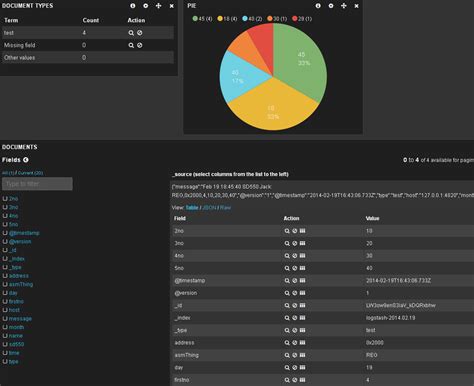Image resolution: width=474 pixels, height=386 pixels.
Task: Configure the Pie panel via gear icon
Action: (331, 6)
